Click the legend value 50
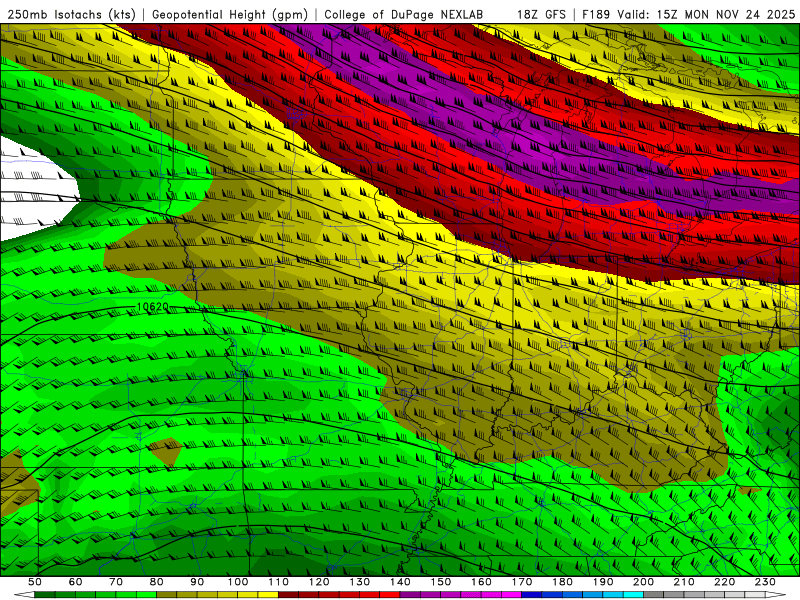The image size is (800, 600). click(35, 582)
